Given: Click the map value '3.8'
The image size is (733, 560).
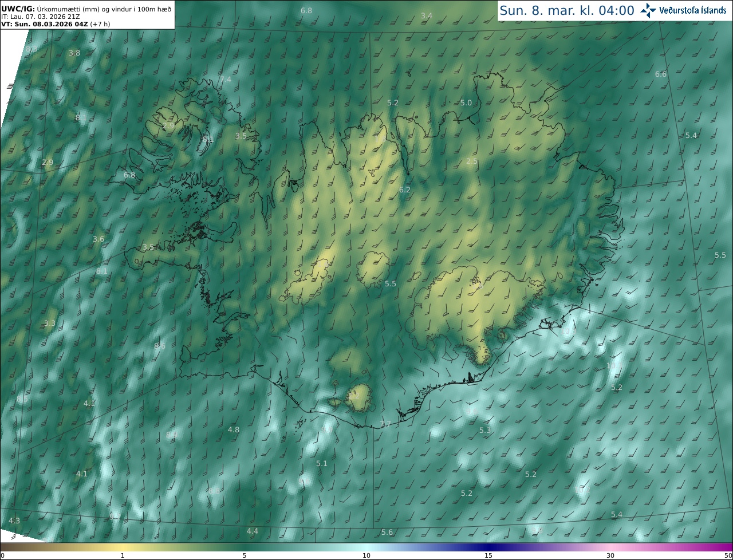Looking at the screenshot, I should [x=74, y=53].
